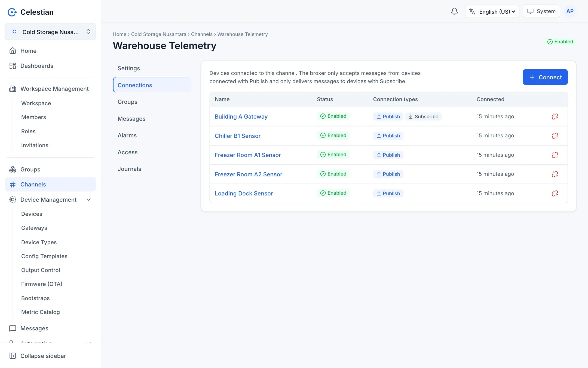Viewport: 588px width, 368px height.
Task: Open Loading Dock Sensor link
Action: tap(244, 193)
